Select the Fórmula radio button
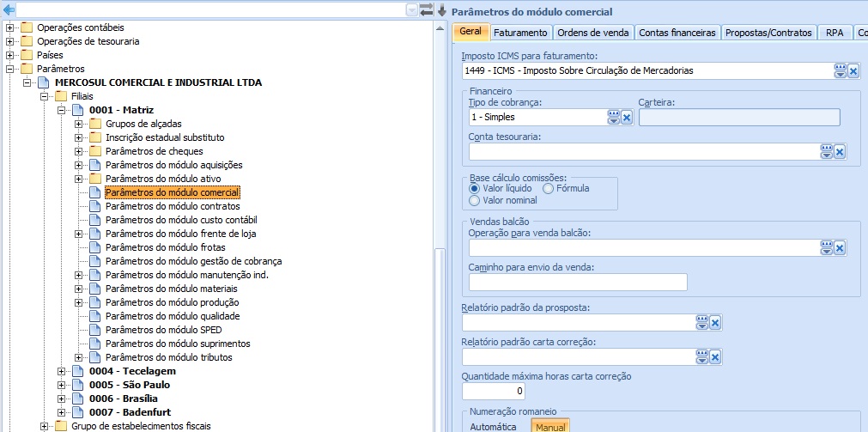 pos(548,188)
